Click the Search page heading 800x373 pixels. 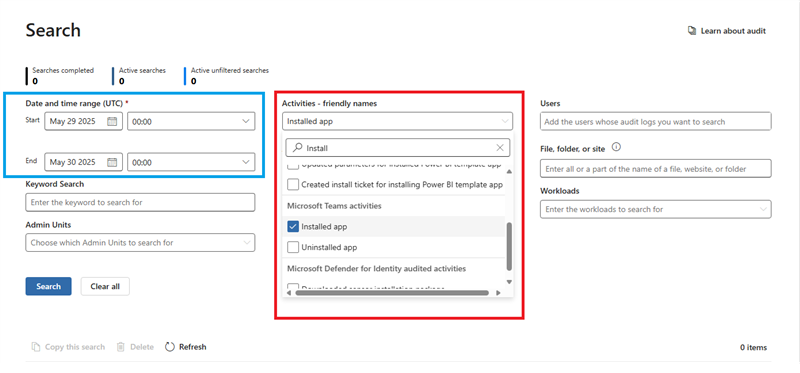(x=53, y=30)
